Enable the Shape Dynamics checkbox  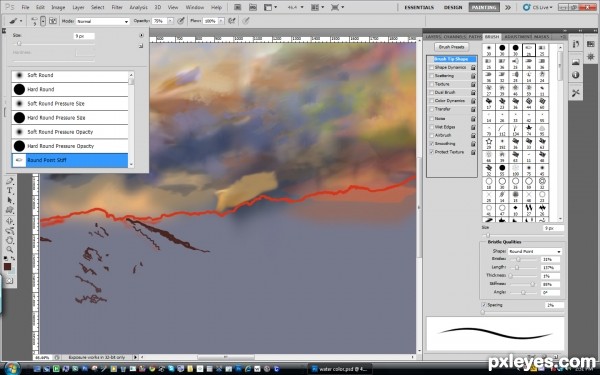(x=432, y=67)
